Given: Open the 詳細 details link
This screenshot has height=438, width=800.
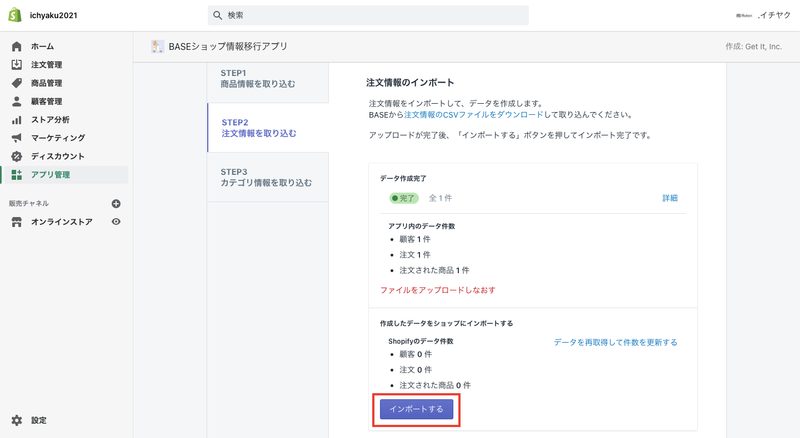Looking at the screenshot, I should pyautogui.click(x=670, y=198).
